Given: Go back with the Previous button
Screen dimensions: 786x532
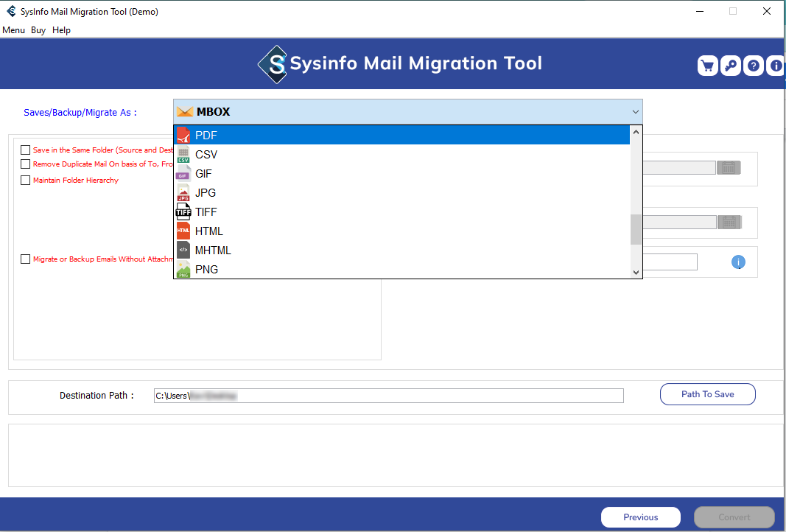Looking at the screenshot, I should coord(640,517).
